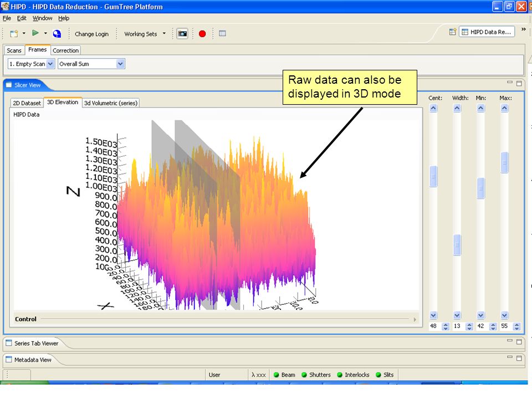Click the 'User' status bar text
The width and height of the screenshot is (532, 399).
214,375
